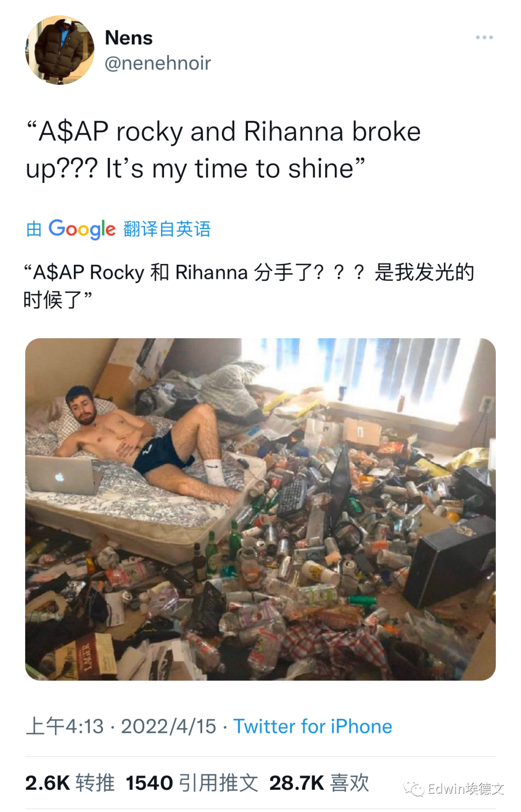Open the Nens display name
The width and height of the screenshot is (521, 812).
click(129, 38)
